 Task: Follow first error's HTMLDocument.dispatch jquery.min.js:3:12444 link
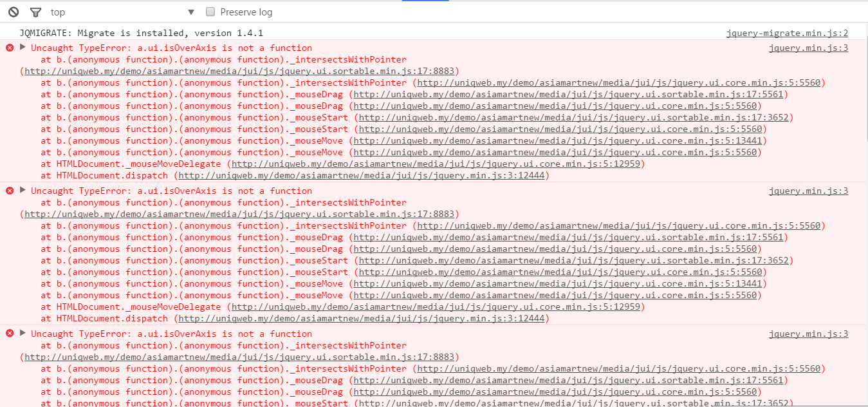tap(362, 175)
